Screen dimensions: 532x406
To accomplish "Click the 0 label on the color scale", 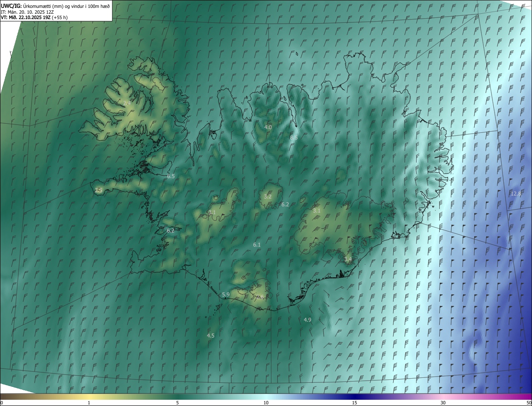I will 2,403.
